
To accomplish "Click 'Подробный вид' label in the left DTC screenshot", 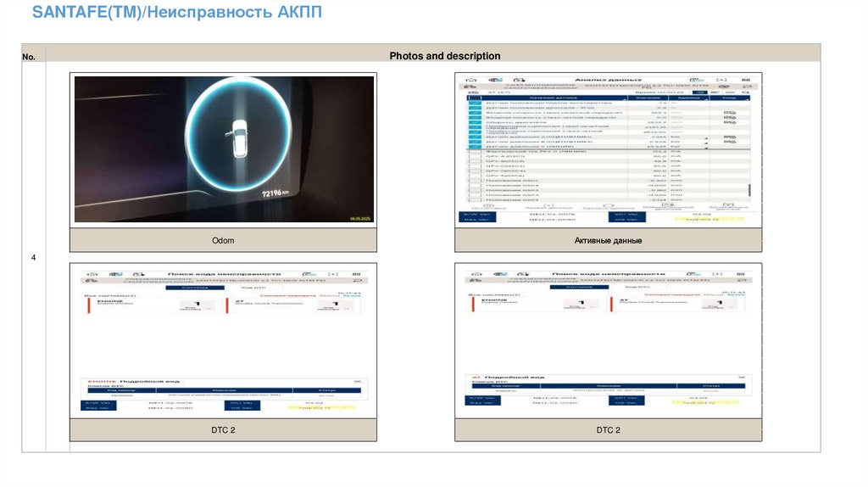I will point(149,381).
